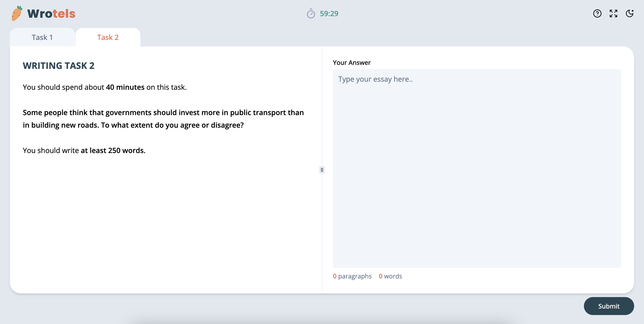Click the 0 paragraphs counter
644x324 pixels.
click(352, 276)
